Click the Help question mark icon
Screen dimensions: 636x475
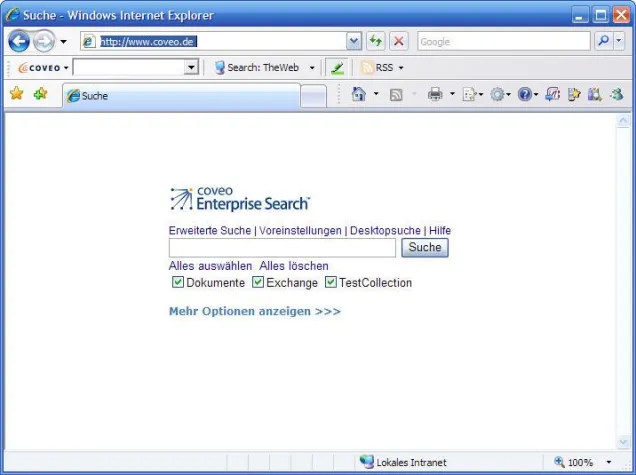click(x=524, y=95)
